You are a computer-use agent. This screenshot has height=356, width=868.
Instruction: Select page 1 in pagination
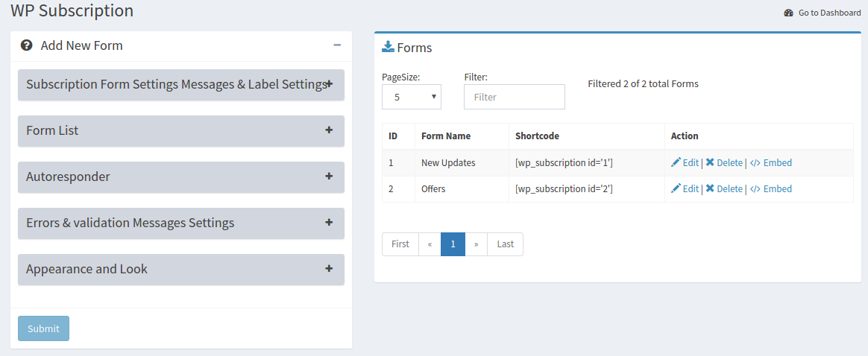453,244
